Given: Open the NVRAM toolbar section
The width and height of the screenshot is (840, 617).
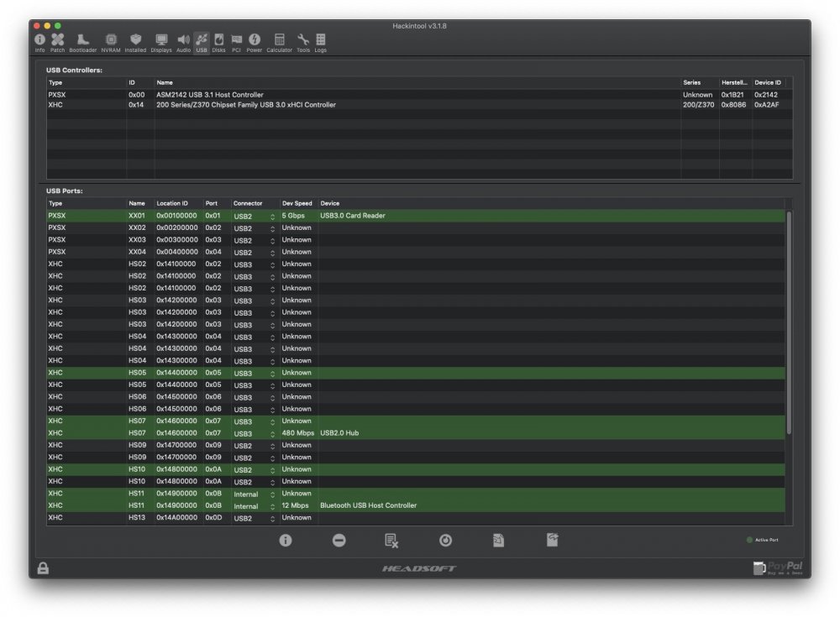Looking at the screenshot, I should pyautogui.click(x=111, y=43).
